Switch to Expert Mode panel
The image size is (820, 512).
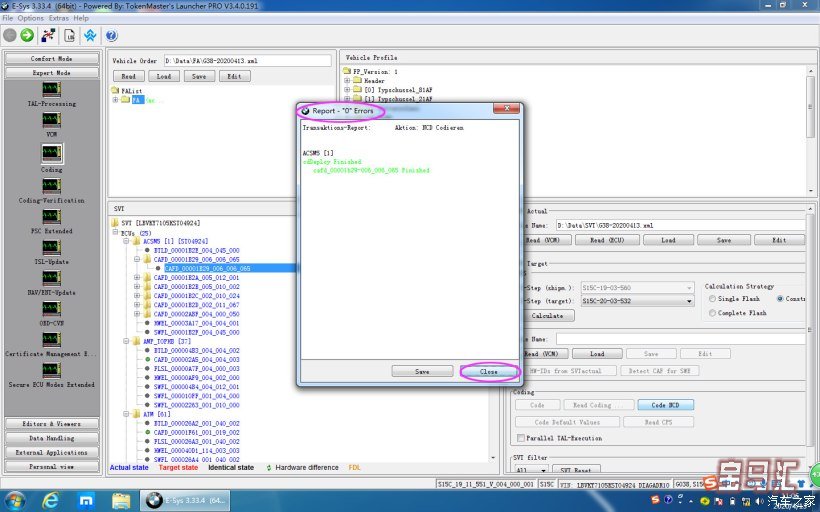click(52, 73)
